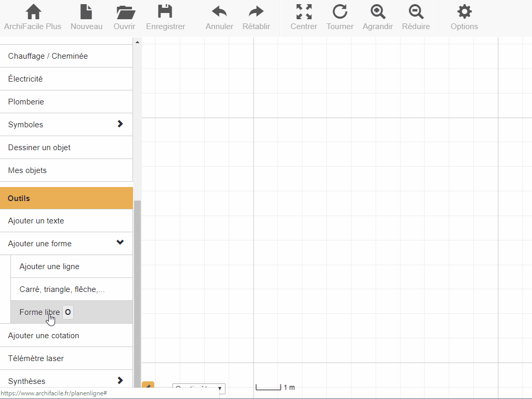Center the plan view with Centrer

click(x=304, y=12)
